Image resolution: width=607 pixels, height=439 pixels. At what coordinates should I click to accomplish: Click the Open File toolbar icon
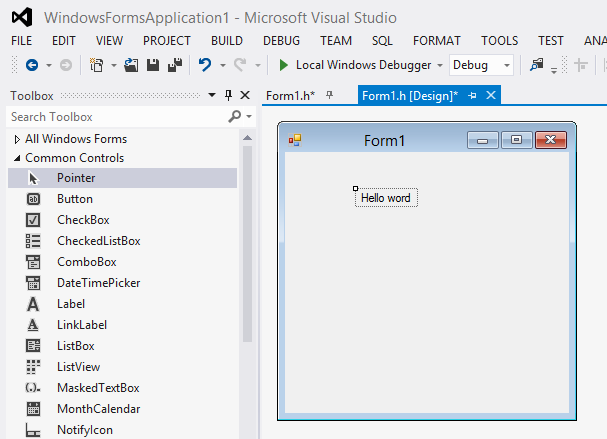click(x=131, y=65)
